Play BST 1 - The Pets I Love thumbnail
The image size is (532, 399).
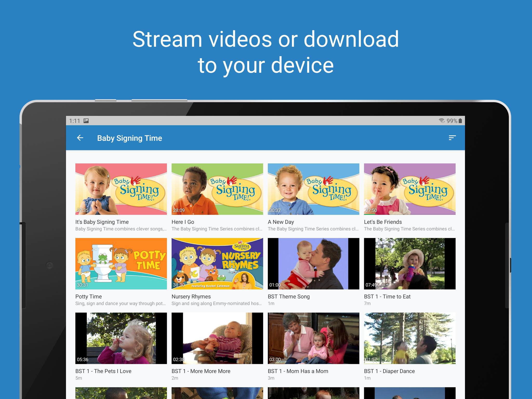click(121, 338)
